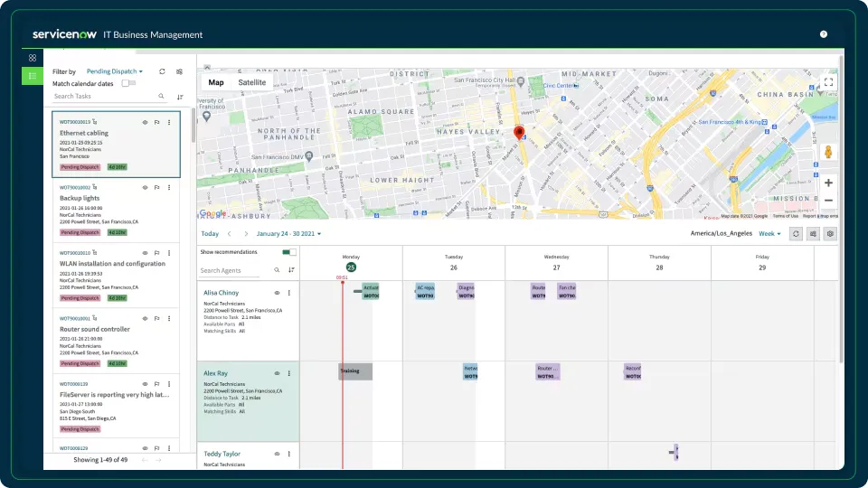
Task: Toggle the eye icon for Alisa Chinoy
Action: click(x=277, y=293)
